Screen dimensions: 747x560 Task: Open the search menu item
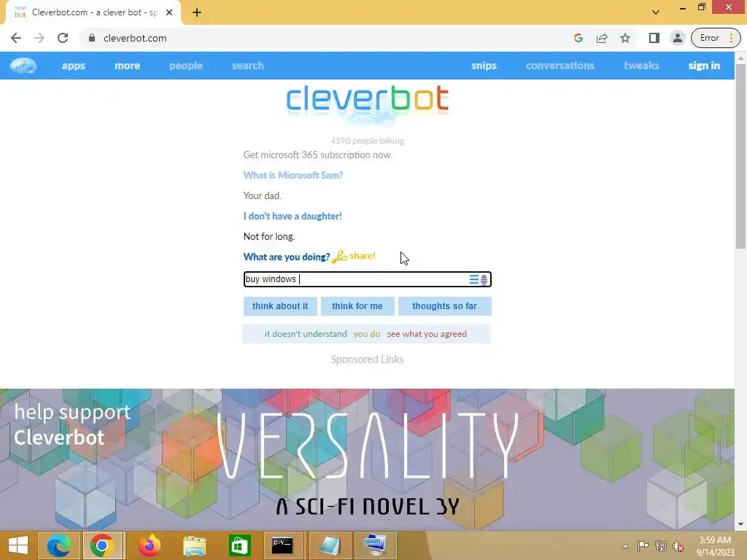(x=248, y=66)
